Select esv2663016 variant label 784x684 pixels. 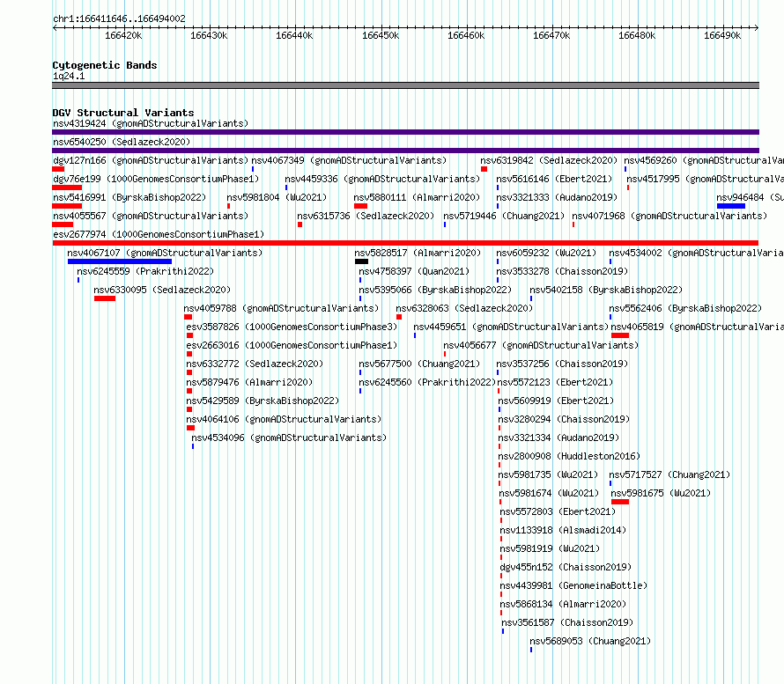click(x=292, y=345)
